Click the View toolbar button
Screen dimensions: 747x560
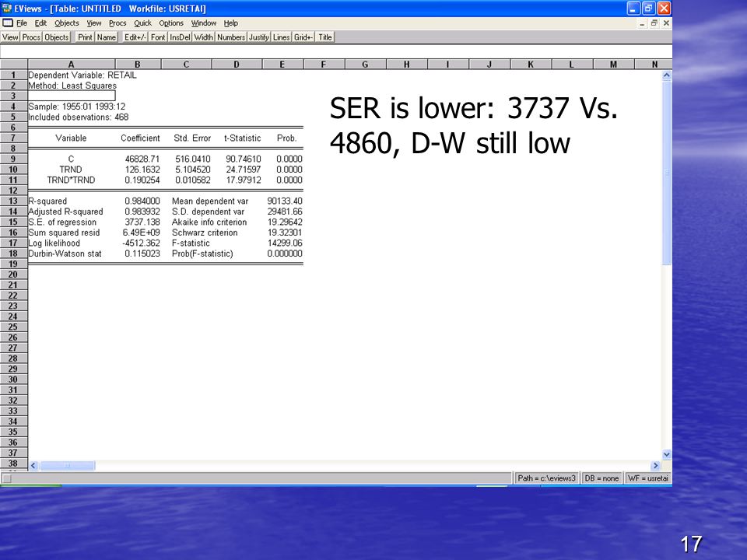point(10,37)
